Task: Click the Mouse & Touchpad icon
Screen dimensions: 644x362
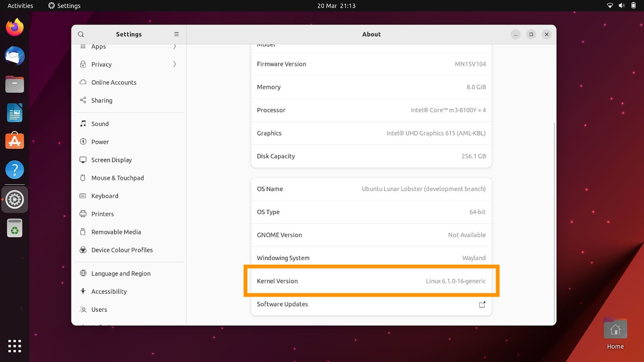Action: (x=83, y=178)
